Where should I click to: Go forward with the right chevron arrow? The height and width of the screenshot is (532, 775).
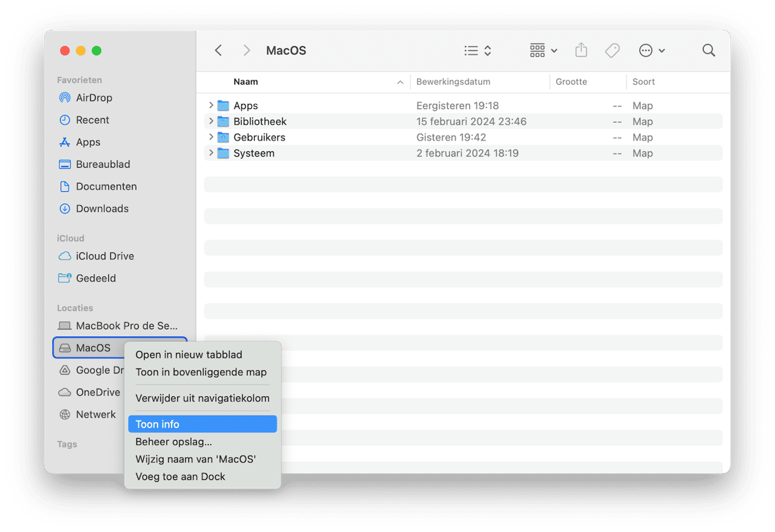[x=247, y=50]
